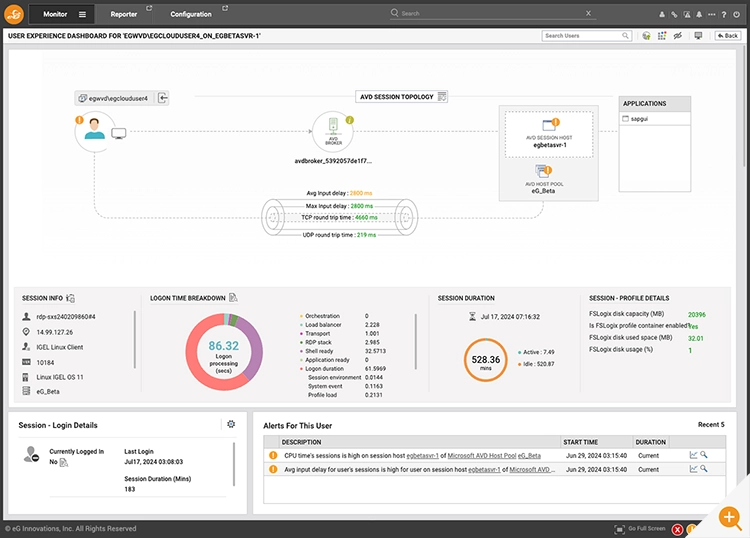
Task: Click the monitor screen toolbar icon
Action: pos(698,36)
